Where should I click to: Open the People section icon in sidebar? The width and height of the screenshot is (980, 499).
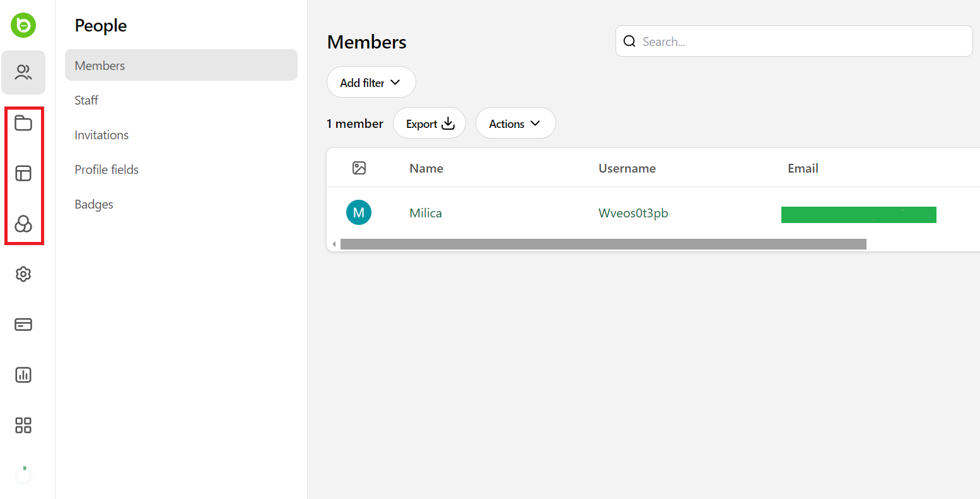[x=23, y=72]
